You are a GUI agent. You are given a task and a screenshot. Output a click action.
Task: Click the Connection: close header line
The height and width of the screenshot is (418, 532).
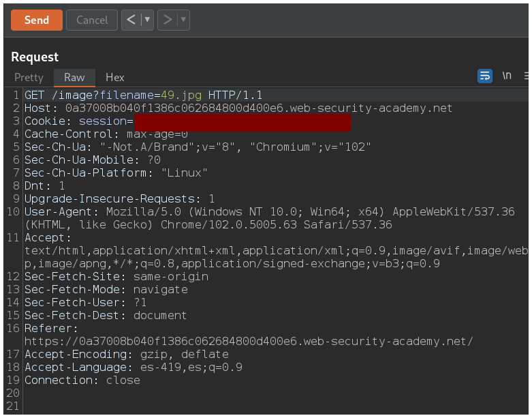point(82,380)
